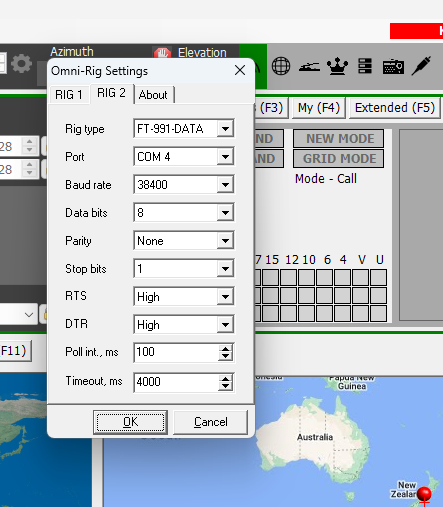Toggle top-row box under band 4
Screen dimensions: 443x507
pyautogui.click(x=342, y=277)
